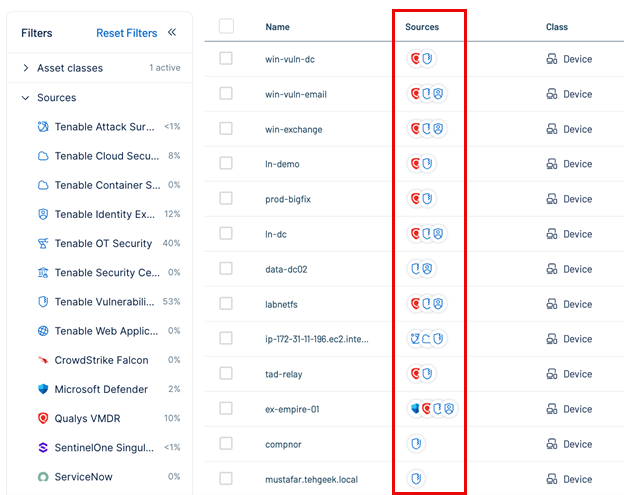Click the Microsoft Defender shield icon
Image resolution: width=624 pixels, height=495 pixels.
[x=43, y=389]
